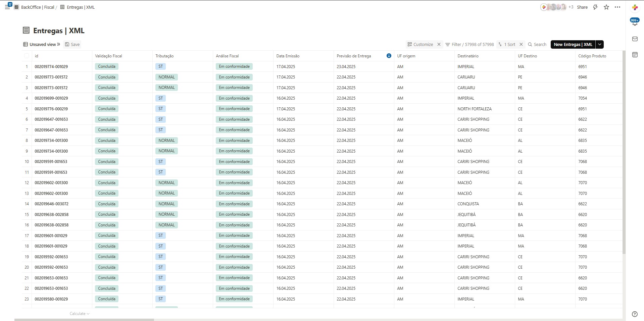Click JEQUITIBÁ destinatário in row 15
This screenshot has height=321, width=644.
[485, 214]
